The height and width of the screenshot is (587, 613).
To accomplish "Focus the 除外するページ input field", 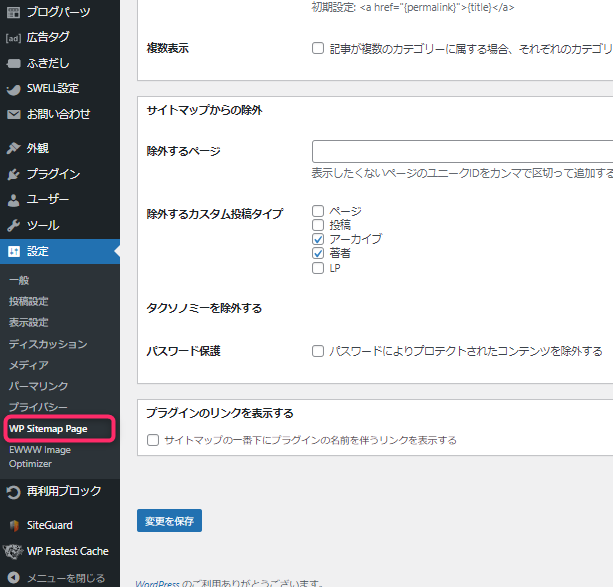I will click(x=462, y=151).
